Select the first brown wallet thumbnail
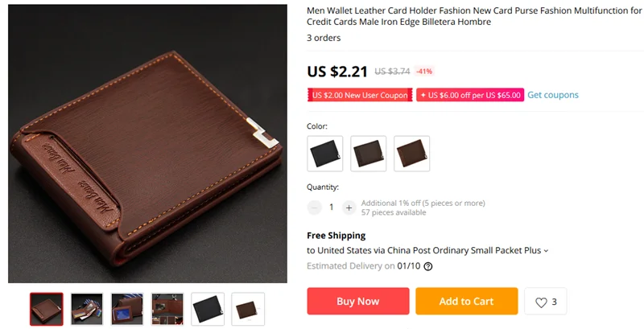 [x=47, y=309]
